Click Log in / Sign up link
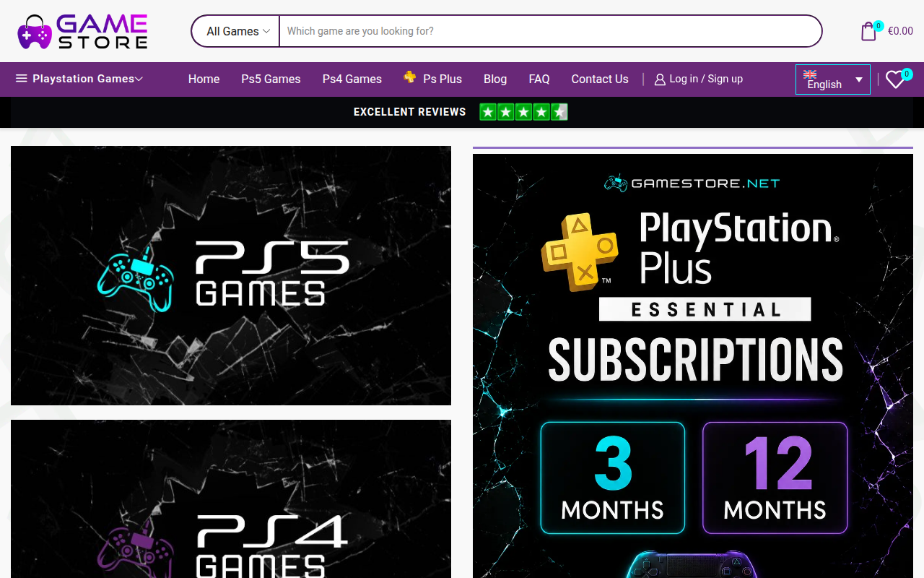The height and width of the screenshot is (578, 924). coord(706,79)
